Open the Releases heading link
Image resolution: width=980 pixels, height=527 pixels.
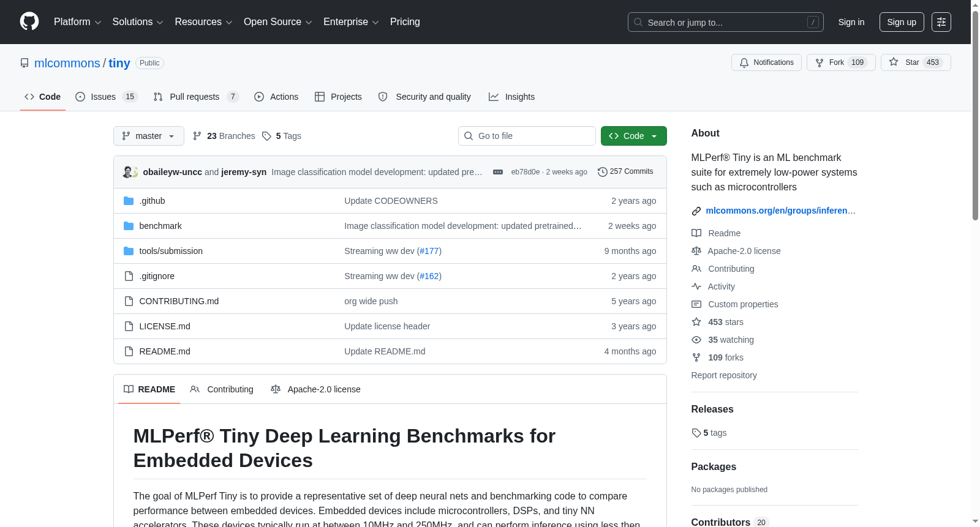tap(712, 409)
